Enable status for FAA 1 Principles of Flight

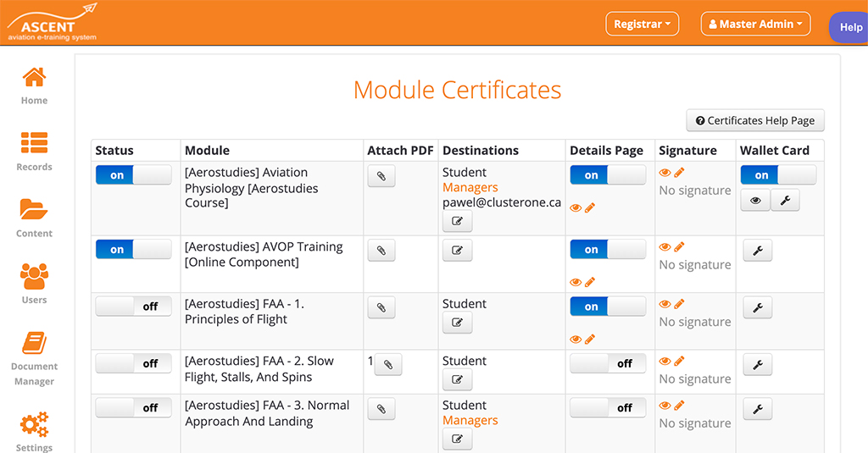[x=133, y=307]
